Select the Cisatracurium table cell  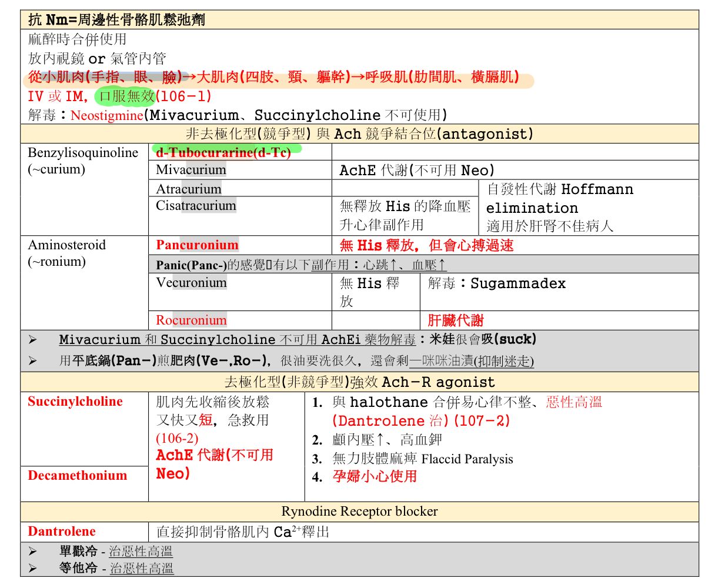coord(196,206)
